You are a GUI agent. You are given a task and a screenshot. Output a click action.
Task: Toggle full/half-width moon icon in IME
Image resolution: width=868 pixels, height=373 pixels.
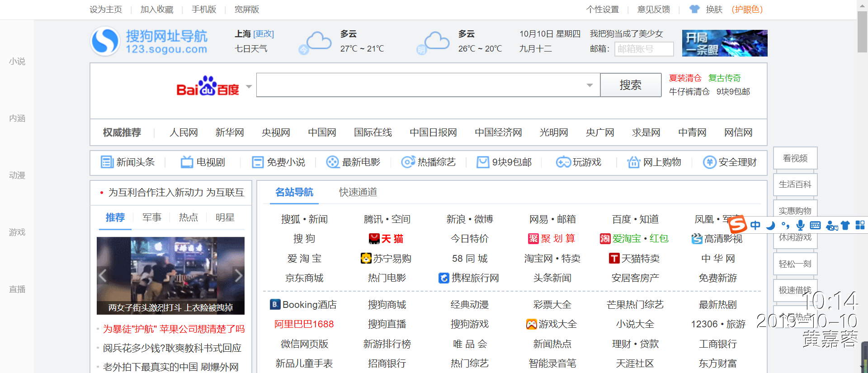(770, 225)
